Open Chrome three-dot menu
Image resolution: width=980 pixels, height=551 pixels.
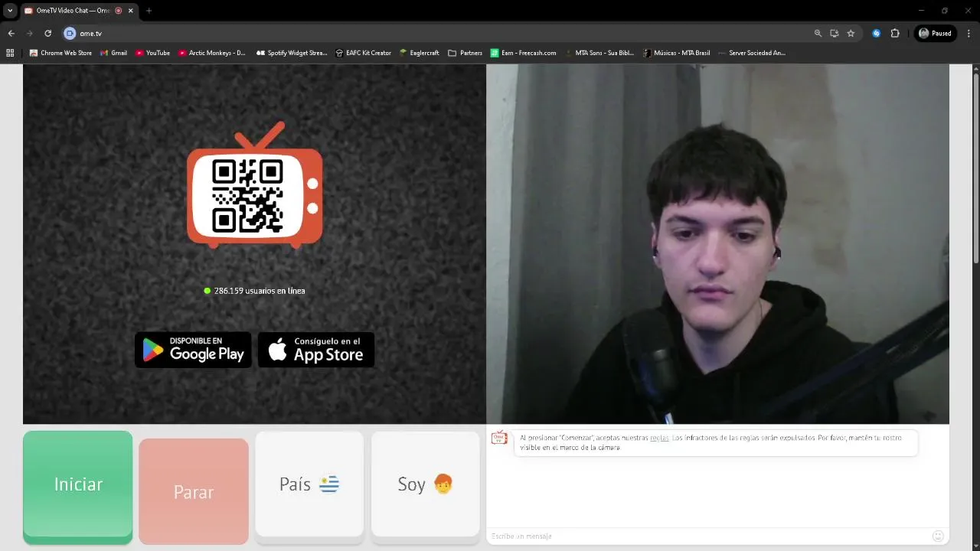969,33
